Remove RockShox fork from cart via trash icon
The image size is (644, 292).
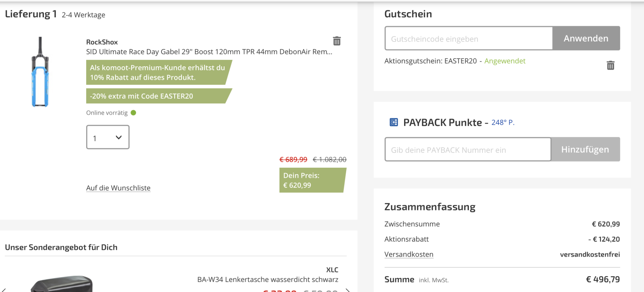pyautogui.click(x=337, y=41)
